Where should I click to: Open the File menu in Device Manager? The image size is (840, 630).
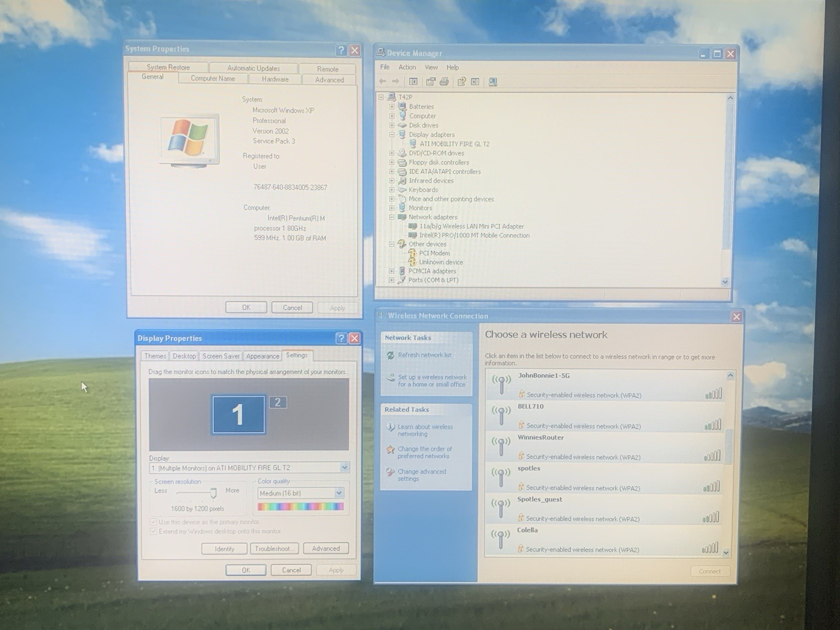[x=385, y=67]
